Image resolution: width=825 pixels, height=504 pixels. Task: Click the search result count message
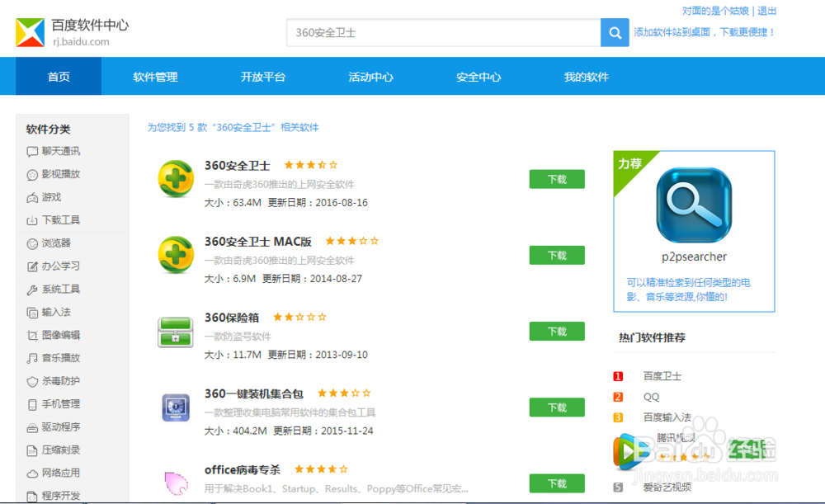(233, 127)
